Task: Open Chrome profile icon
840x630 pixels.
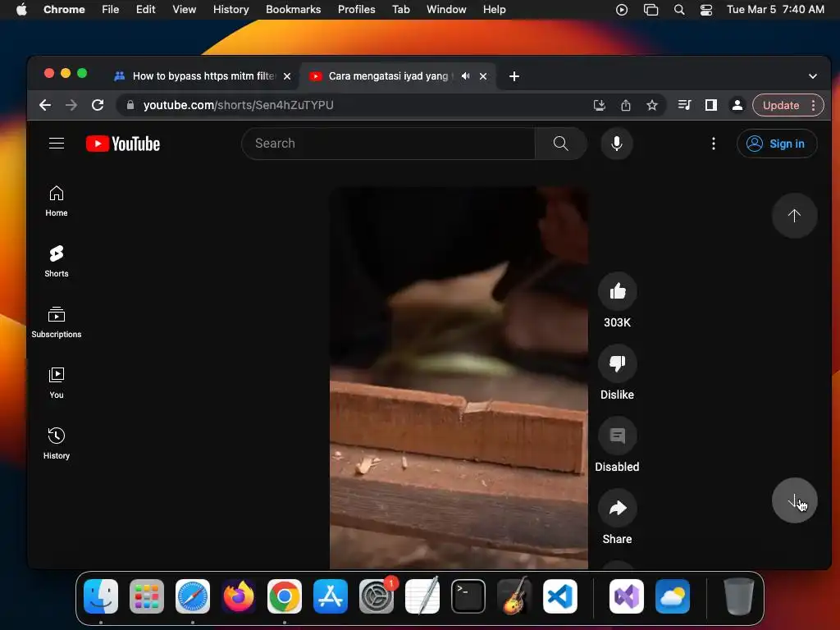Action: 737,105
